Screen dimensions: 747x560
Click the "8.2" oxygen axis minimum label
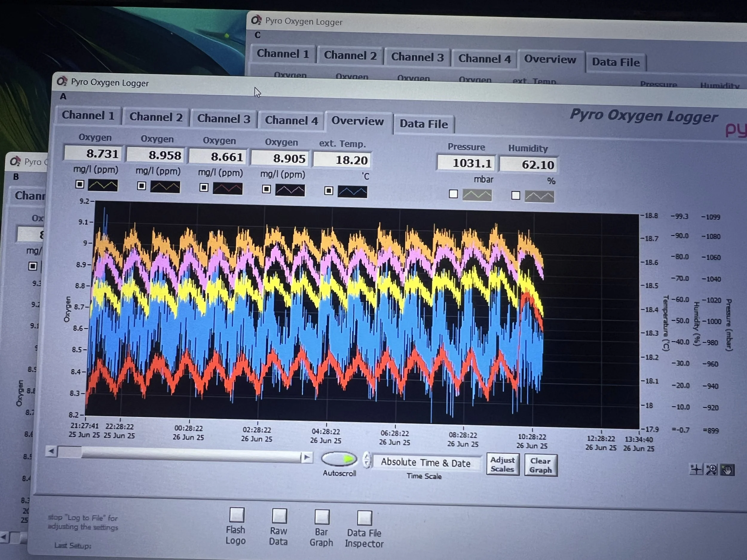pyautogui.click(x=74, y=415)
